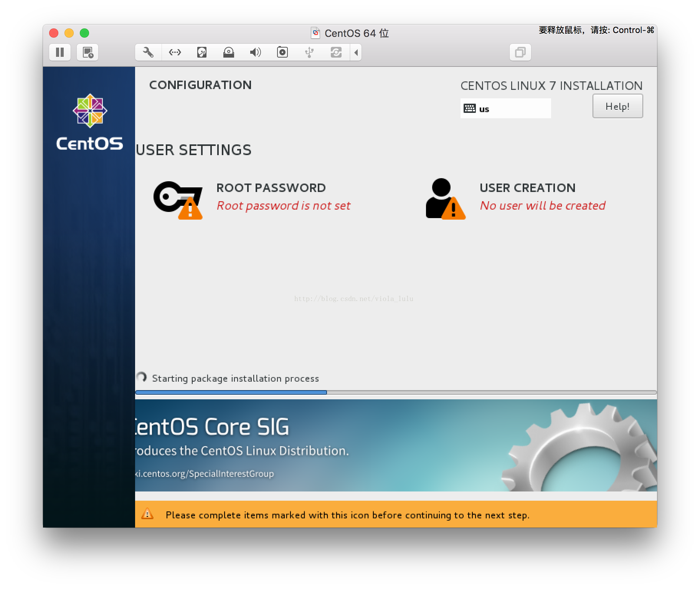Image resolution: width=700 pixels, height=589 pixels.
Task: Collapse the device toolbar arrow
Action: pyautogui.click(x=356, y=52)
